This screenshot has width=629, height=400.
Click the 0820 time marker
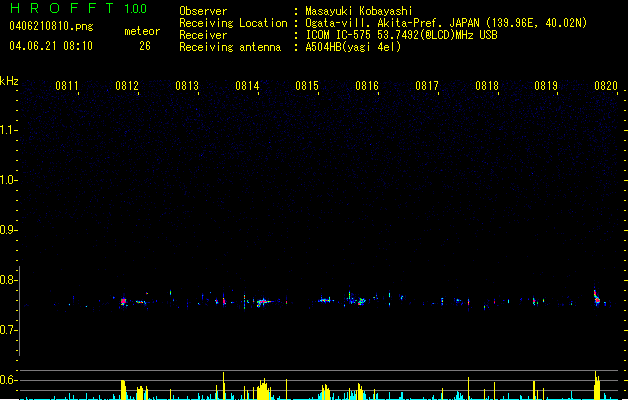tap(606, 86)
